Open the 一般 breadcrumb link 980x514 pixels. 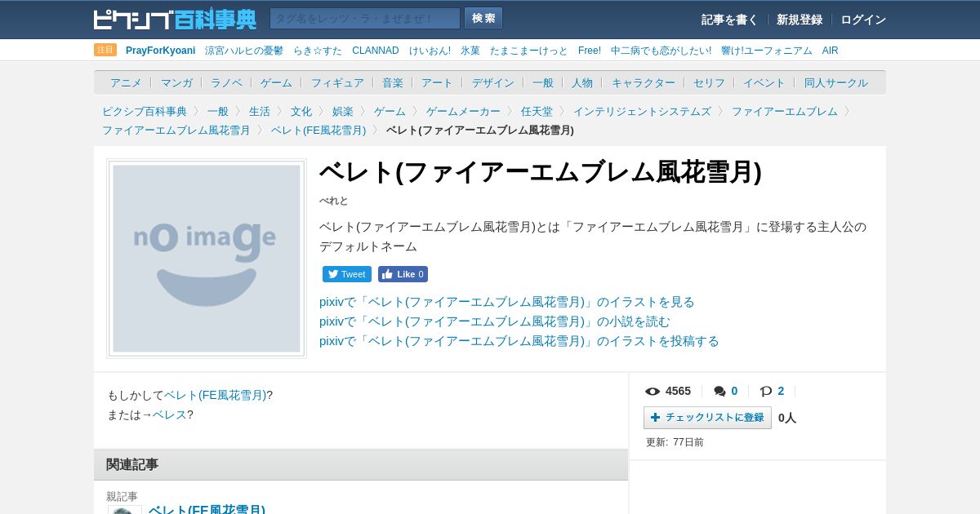(x=218, y=111)
